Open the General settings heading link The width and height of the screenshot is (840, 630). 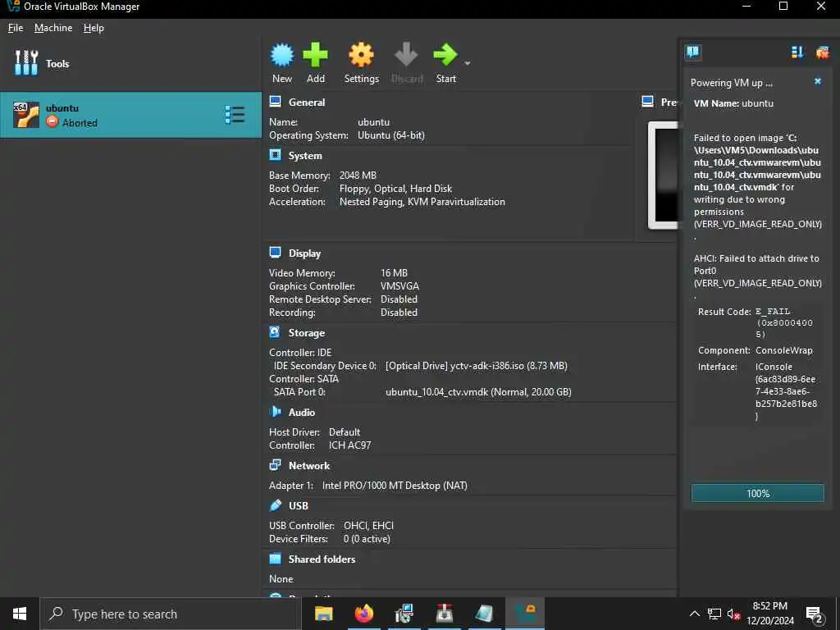pos(307,103)
